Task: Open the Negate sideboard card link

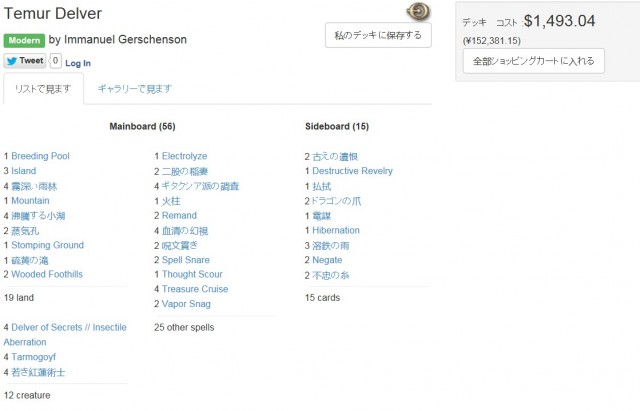Action: (x=327, y=260)
